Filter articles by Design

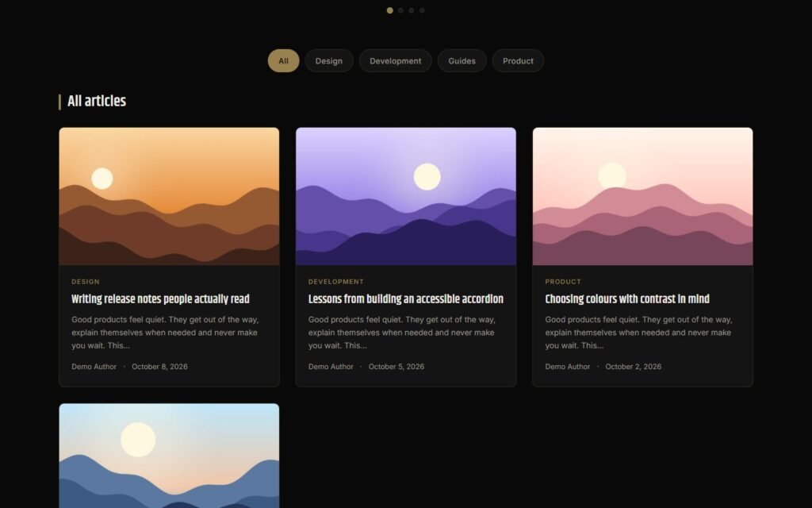pos(329,60)
